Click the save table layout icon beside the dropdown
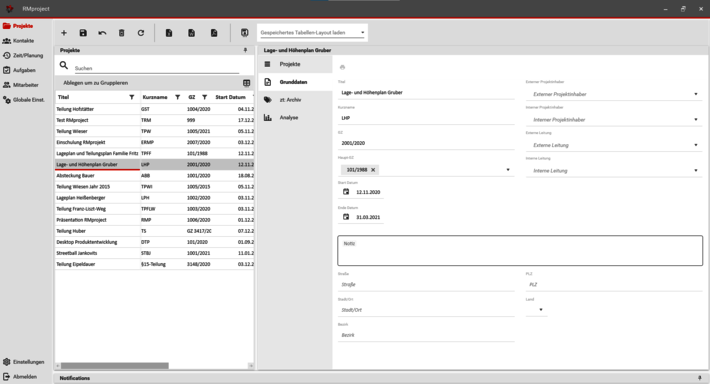 coord(245,33)
